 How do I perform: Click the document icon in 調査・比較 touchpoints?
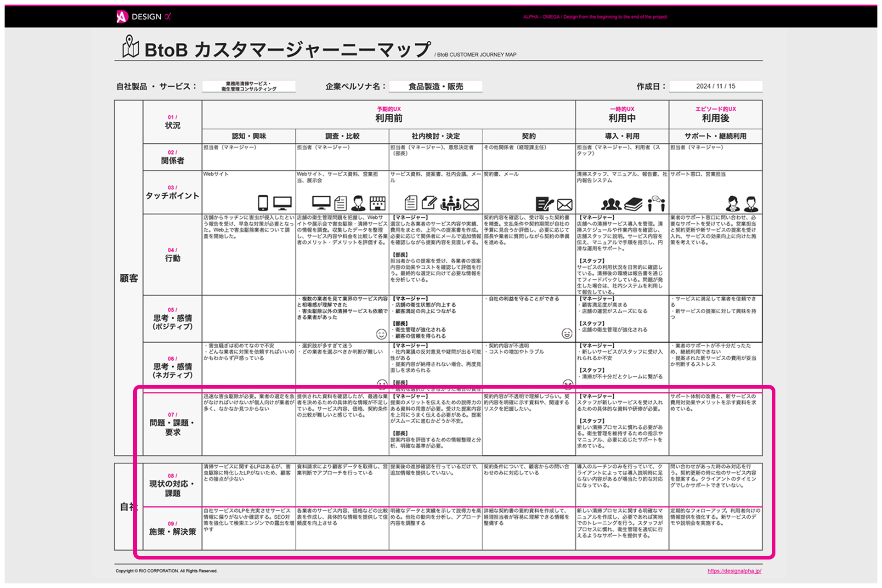(x=340, y=203)
